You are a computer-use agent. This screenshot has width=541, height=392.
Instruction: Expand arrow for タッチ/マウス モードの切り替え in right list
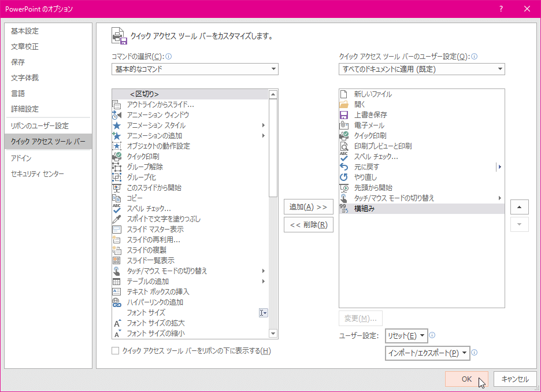[499, 198]
